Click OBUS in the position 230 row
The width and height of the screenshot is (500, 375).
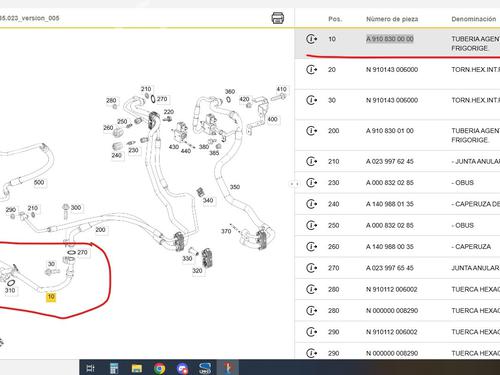pyautogui.click(x=464, y=183)
